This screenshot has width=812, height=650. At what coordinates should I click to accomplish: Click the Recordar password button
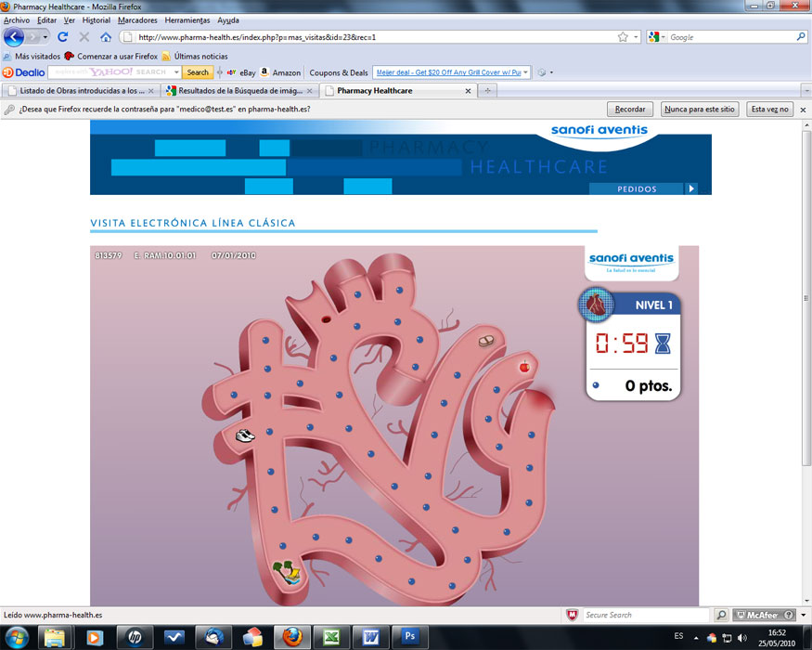[x=630, y=110]
